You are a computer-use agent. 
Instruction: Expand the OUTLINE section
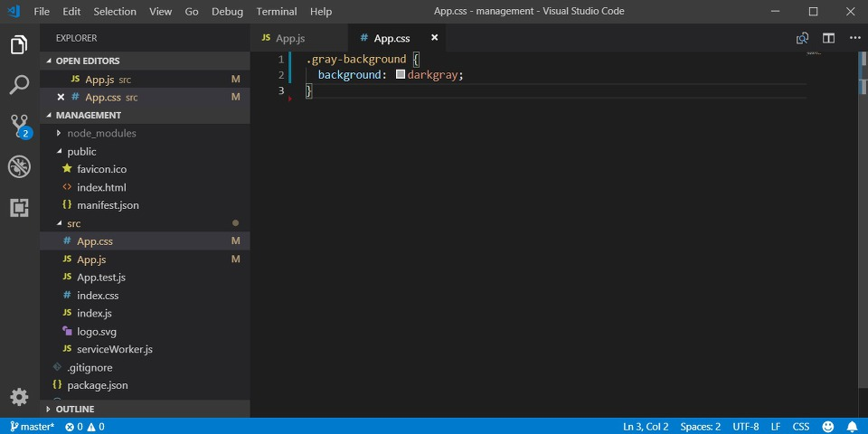74,409
